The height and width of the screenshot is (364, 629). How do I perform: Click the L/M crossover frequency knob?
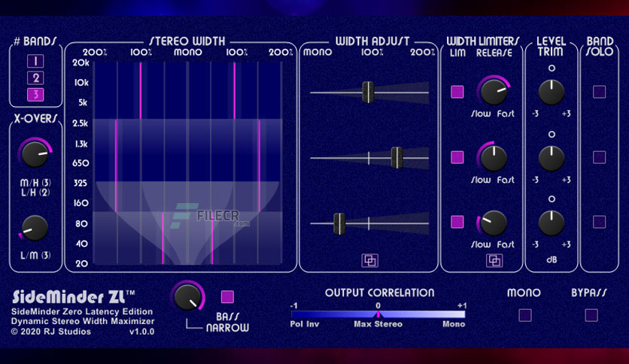click(35, 228)
